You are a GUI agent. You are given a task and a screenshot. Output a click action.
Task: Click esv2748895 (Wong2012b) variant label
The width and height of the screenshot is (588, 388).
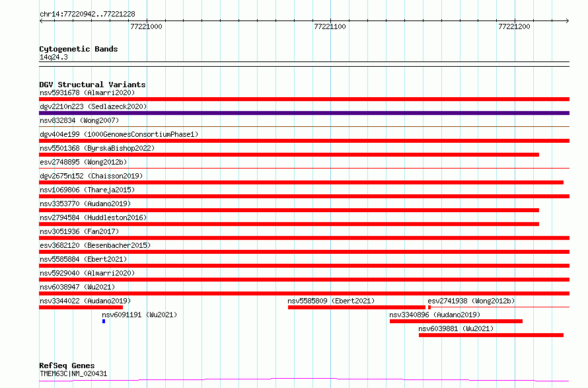(x=83, y=162)
